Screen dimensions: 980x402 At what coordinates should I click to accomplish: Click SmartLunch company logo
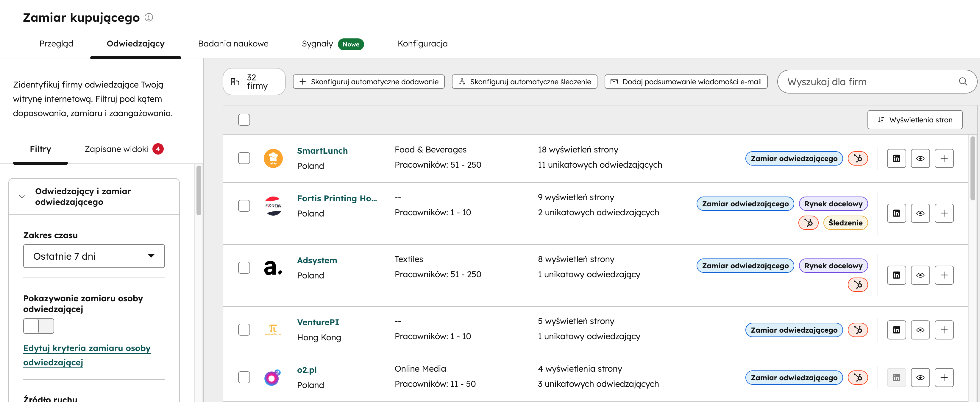[273, 158]
